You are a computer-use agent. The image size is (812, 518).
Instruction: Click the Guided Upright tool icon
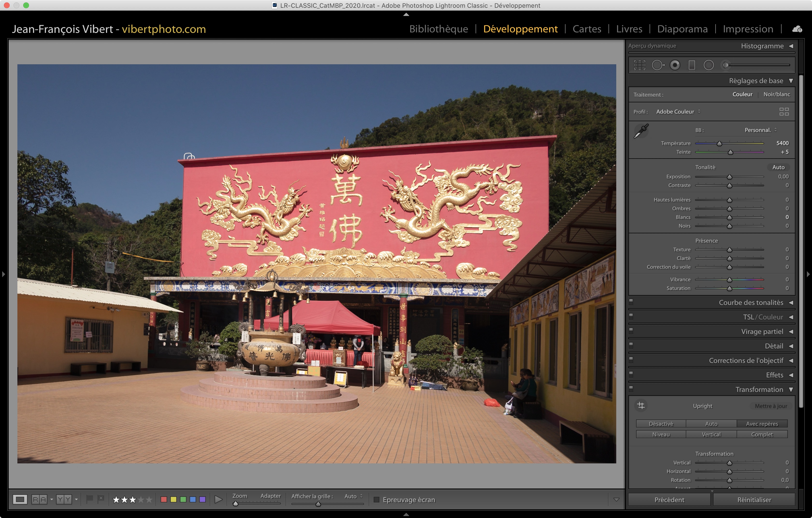pyautogui.click(x=641, y=405)
